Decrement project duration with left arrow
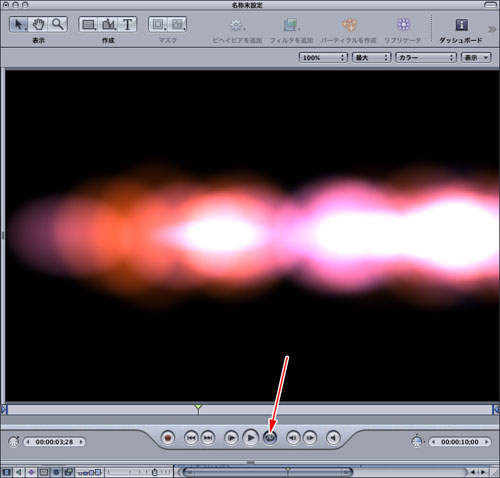 tap(433, 442)
